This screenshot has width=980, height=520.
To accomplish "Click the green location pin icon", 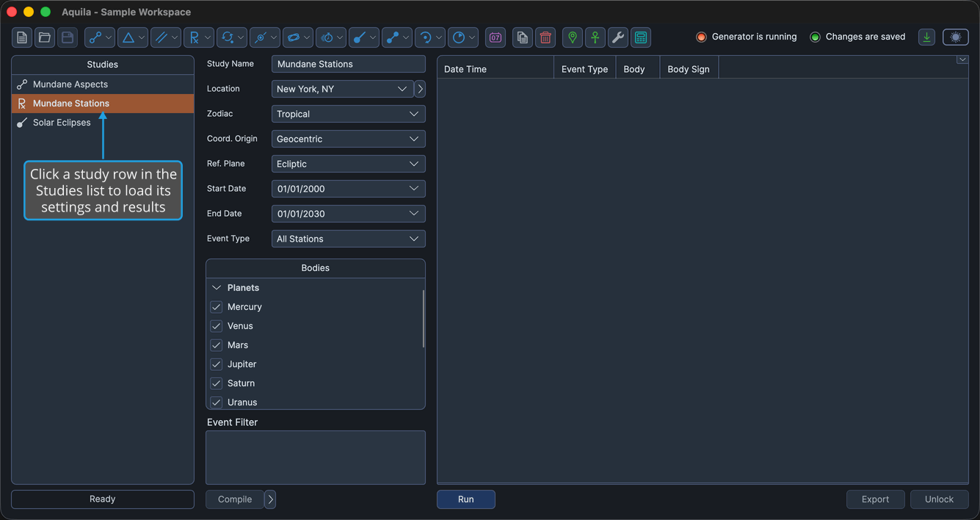I will pyautogui.click(x=573, y=37).
